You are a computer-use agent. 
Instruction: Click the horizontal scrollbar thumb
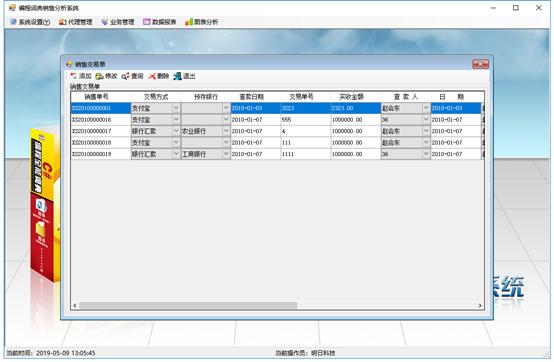[x=188, y=305]
